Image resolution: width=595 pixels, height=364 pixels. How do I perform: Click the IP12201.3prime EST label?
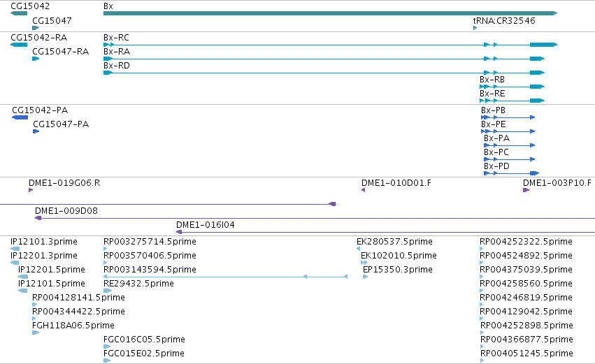[44, 256]
